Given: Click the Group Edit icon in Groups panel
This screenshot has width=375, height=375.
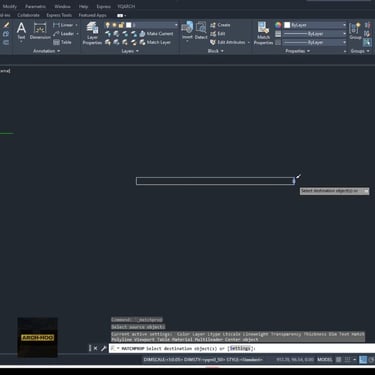Looking at the screenshot, I should [367, 34].
